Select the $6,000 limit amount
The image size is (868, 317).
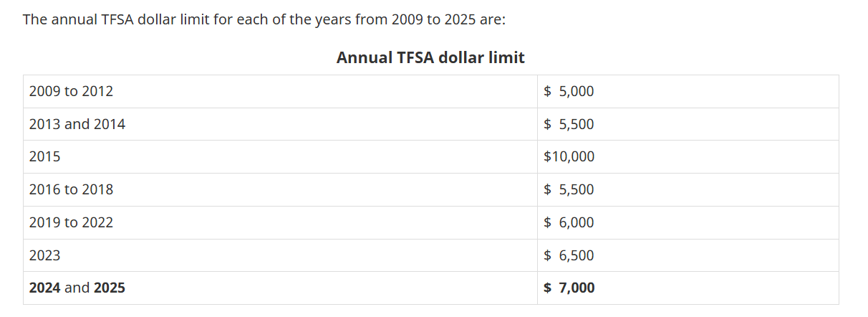(x=569, y=223)
